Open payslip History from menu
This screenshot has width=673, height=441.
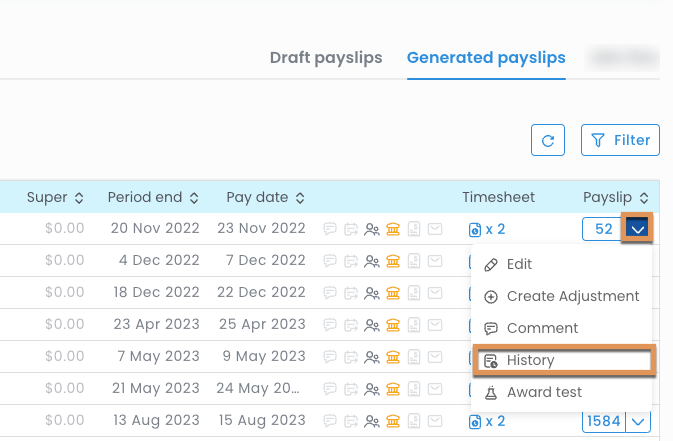[x=530, y=360]
